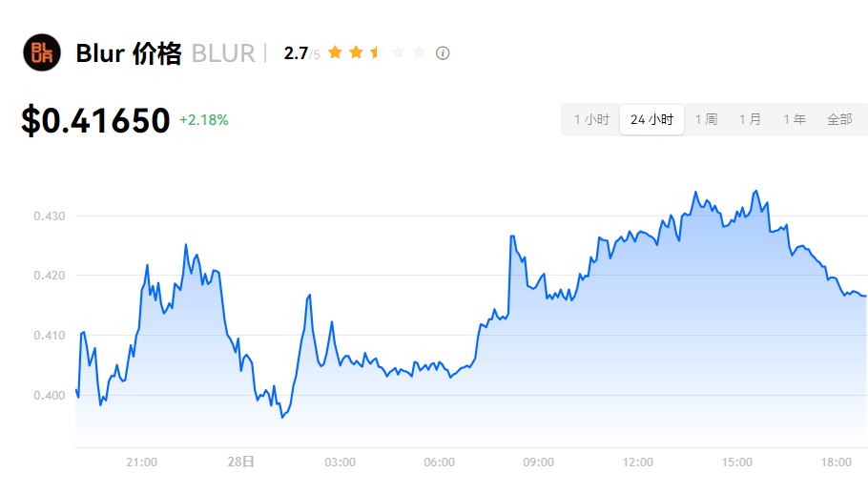Screen dimensions: 868x493
Task: Click the rating info icon
Action: (x=443, y=53)
